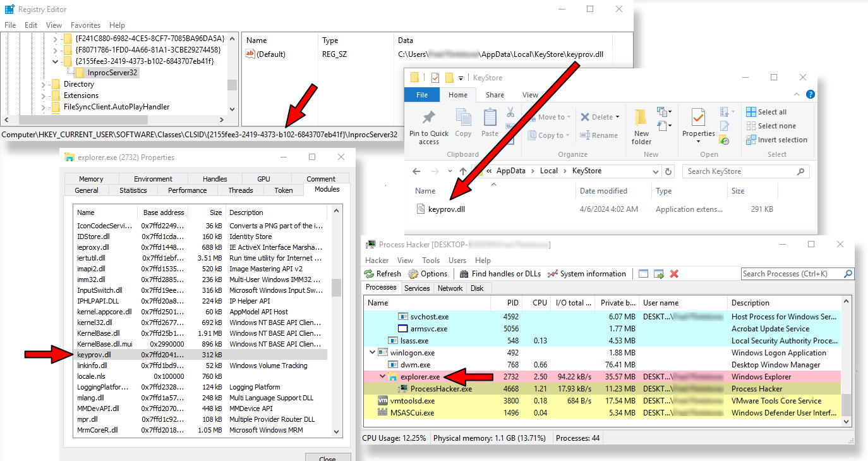868x461 pixels.
Task: Open Properties in the KeyStore ribbon
Action: (698, 125)
